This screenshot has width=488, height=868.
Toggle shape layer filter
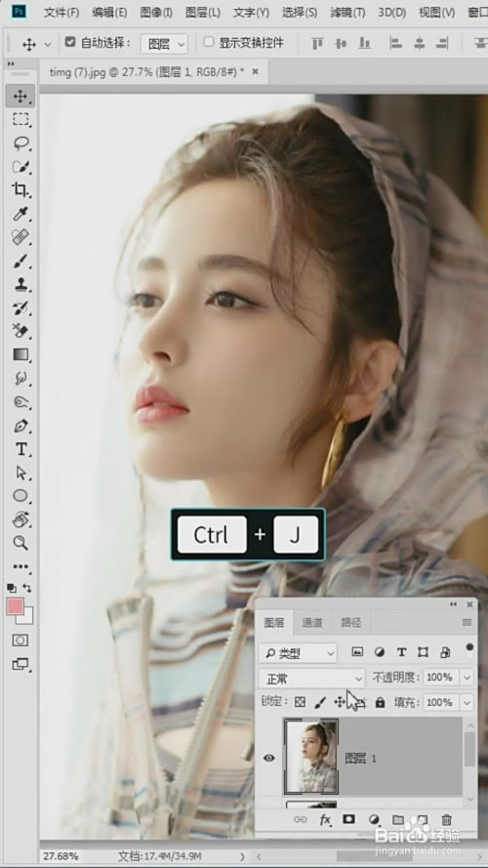pyautogui.click(x=424, y=652)
